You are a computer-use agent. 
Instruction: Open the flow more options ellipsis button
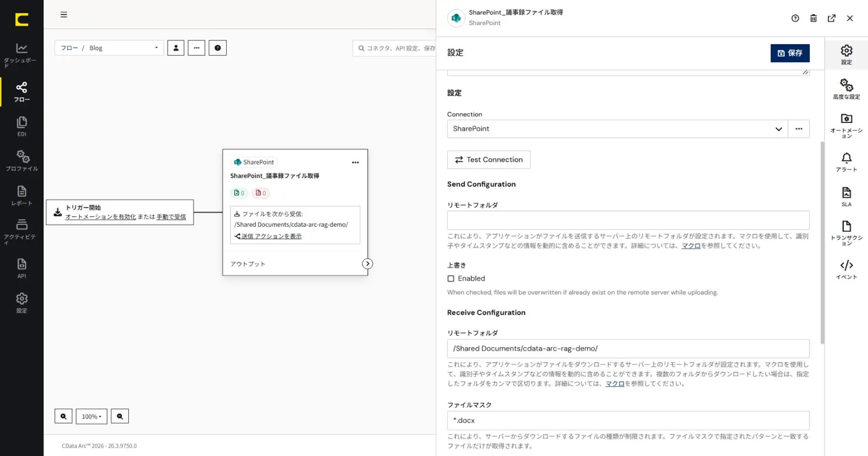197,48
